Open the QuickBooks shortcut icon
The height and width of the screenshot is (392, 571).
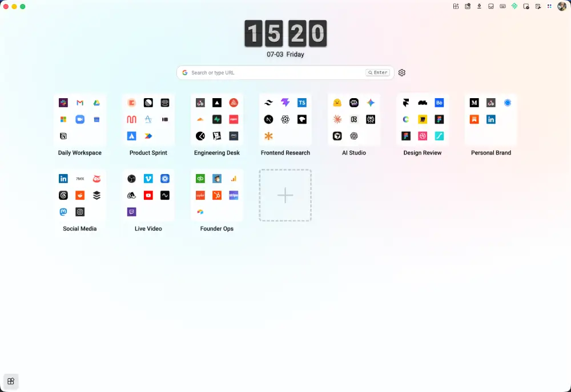click(x=200, y=179)
